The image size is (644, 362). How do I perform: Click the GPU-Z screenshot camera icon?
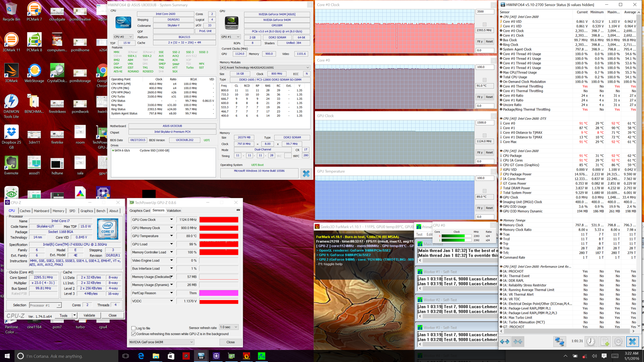click(x=238, y=210)
